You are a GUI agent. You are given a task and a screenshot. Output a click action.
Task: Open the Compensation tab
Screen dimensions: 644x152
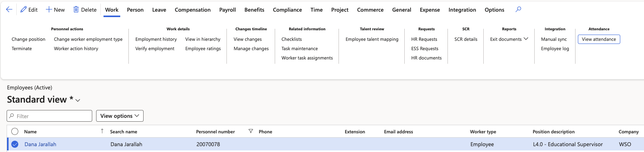[193, 10]
